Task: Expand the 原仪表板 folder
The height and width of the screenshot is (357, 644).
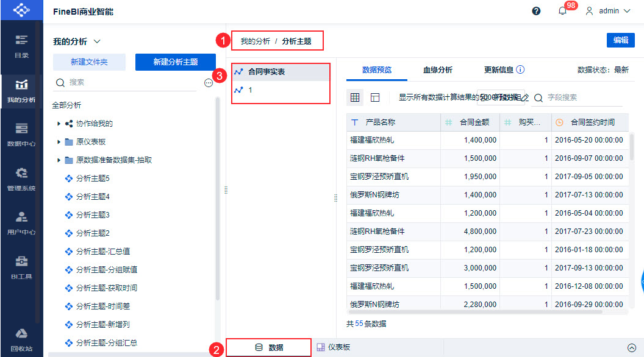Action: [59, 142]
